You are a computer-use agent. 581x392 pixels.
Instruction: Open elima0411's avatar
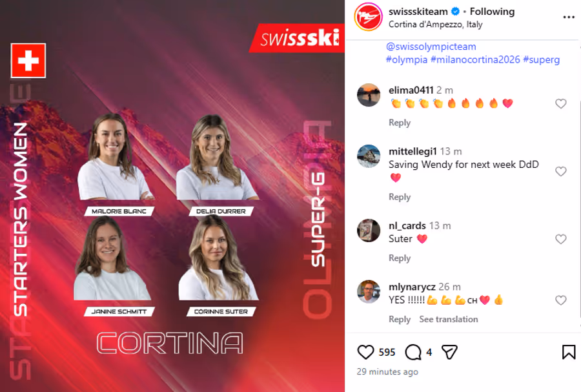coord(369,95)
